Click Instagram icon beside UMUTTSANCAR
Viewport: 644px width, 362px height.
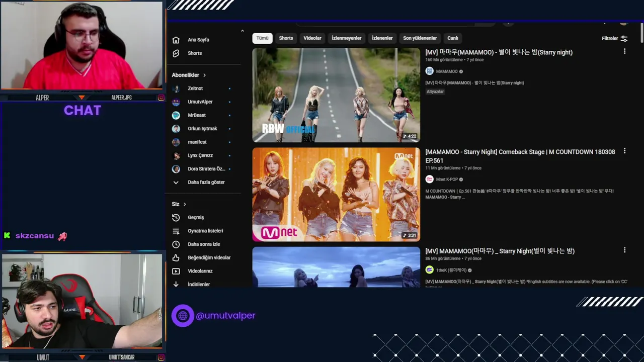pyautogui.click(x=161, y=357)
